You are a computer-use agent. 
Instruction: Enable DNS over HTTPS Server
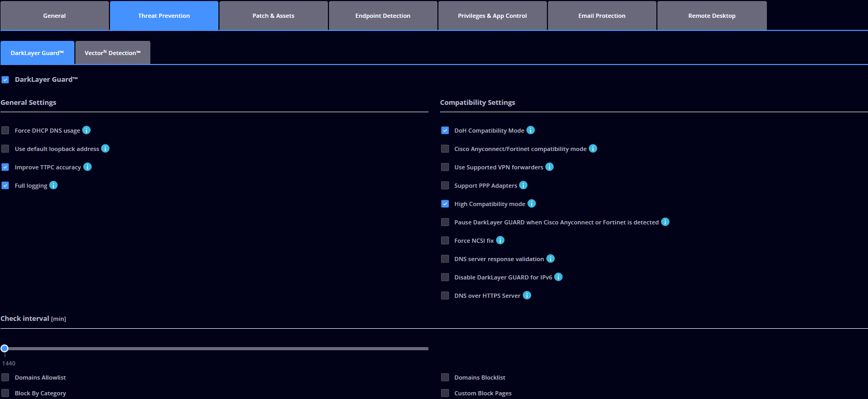coord(445,296)
